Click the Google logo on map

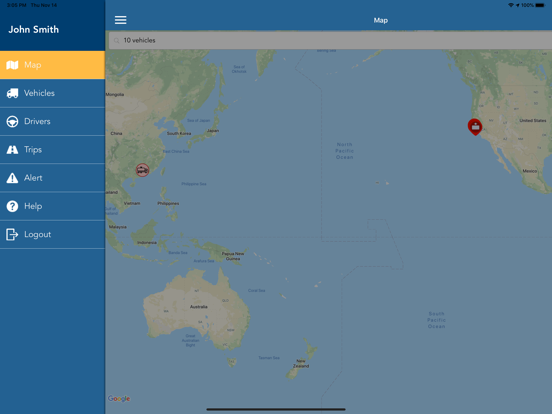(119, 399)
